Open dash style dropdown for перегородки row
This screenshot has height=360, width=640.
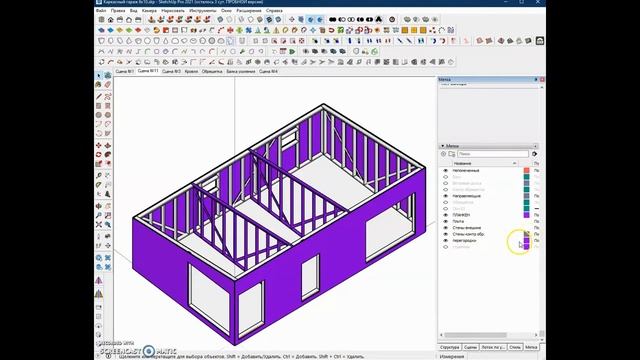click(x=537, y=240)
